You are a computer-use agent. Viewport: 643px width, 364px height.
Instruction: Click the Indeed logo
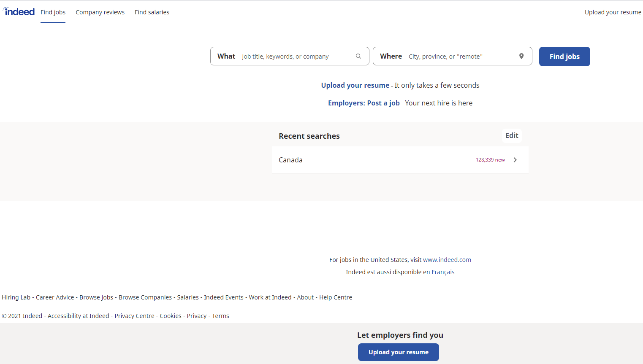point(19,12)
